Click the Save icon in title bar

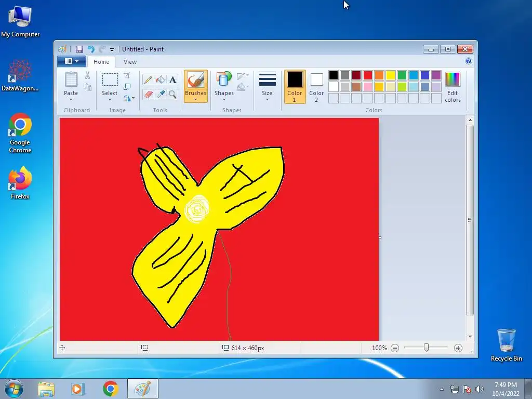pyautogui.click(x=79, y=49)
